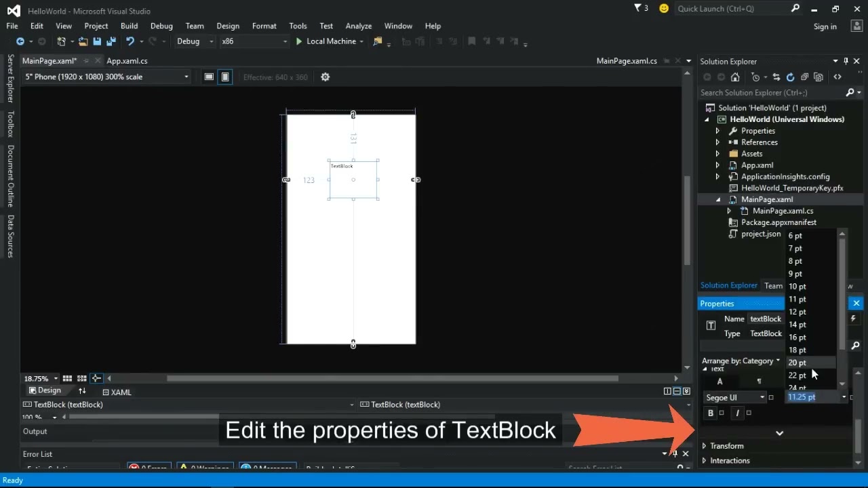Image resolution: width=868 pixels, height=488 pixels.
Task: Click the property marker beside Bold button
Action: click(x=722, y=413)
